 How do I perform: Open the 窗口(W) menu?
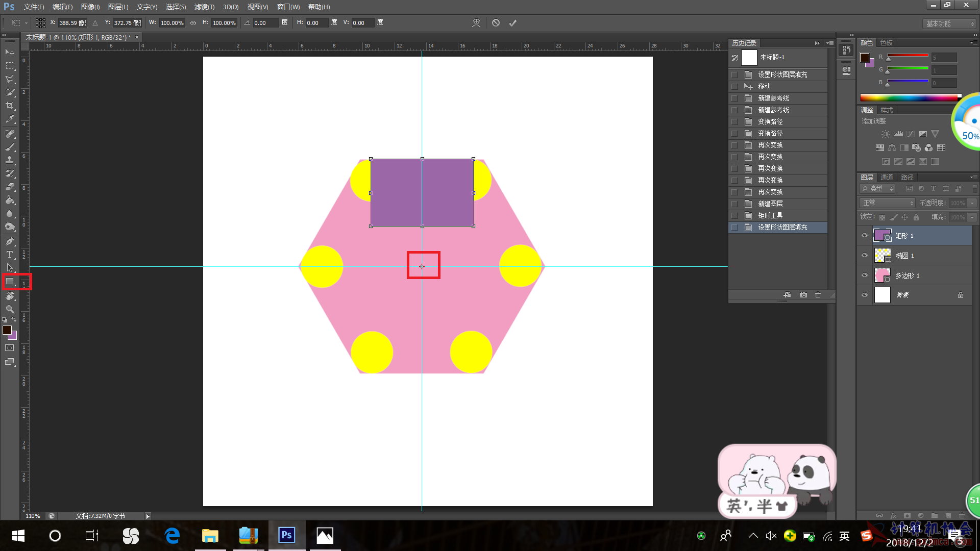coord(288,7)
